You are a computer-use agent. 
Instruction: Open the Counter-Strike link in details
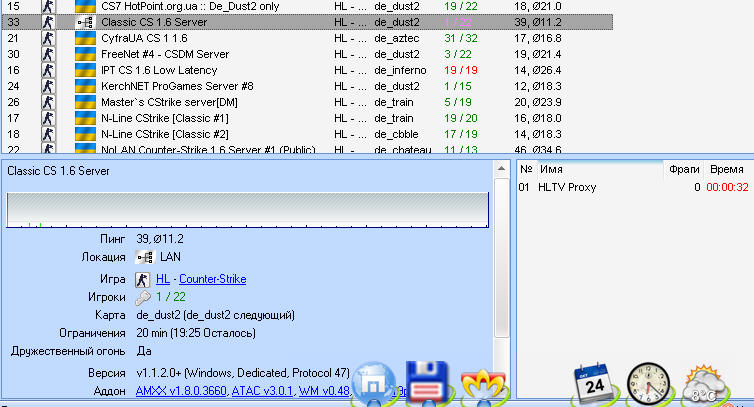(x=213, y=279)
